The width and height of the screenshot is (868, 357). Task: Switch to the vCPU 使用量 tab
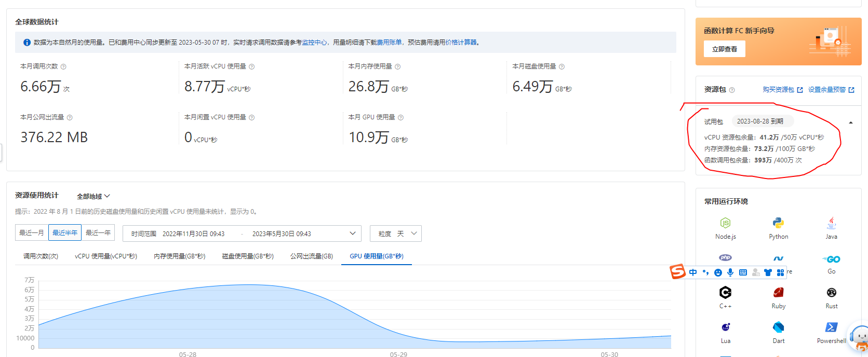point(106,256)
